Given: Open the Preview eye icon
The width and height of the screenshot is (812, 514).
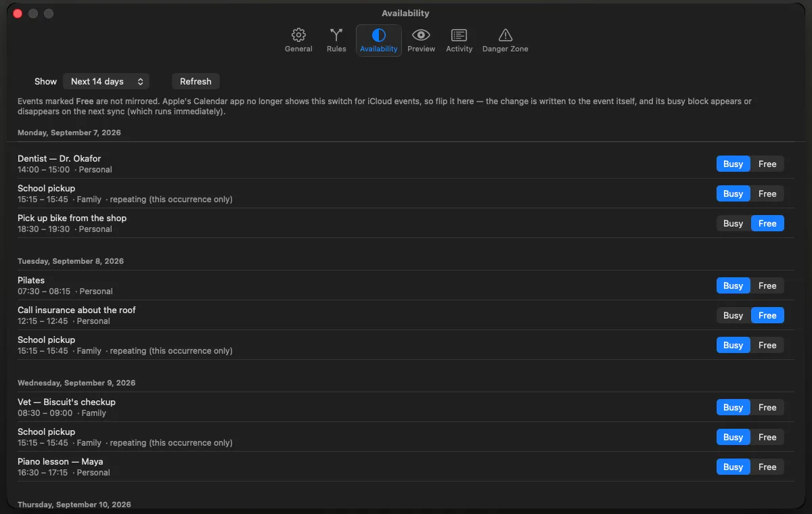Looking at the screenshot, I should 422,35.
